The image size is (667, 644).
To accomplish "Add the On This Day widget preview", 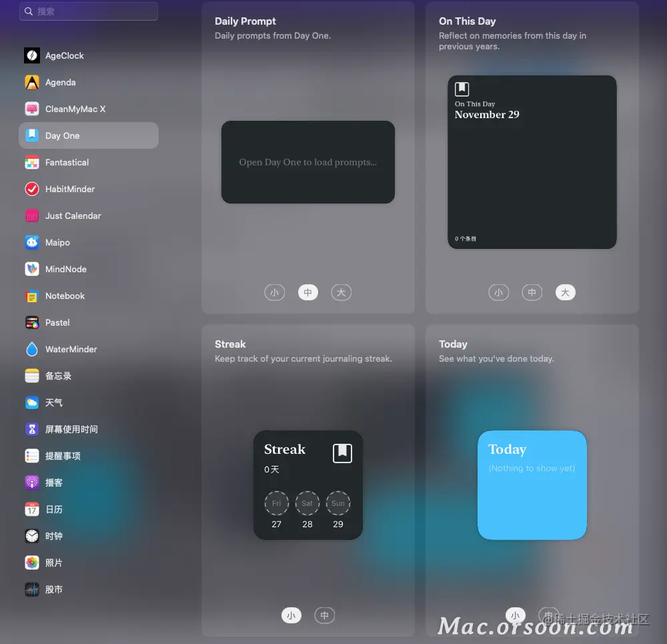I will 532,162.
